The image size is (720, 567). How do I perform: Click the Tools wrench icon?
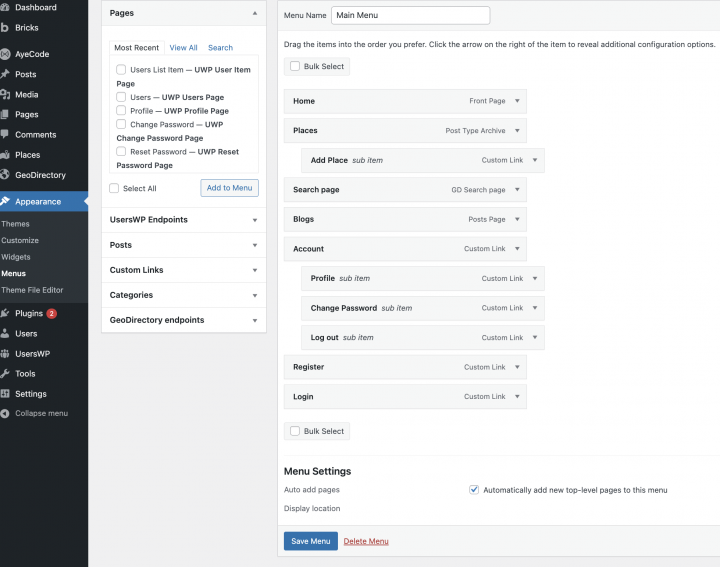tap(6, 374)
